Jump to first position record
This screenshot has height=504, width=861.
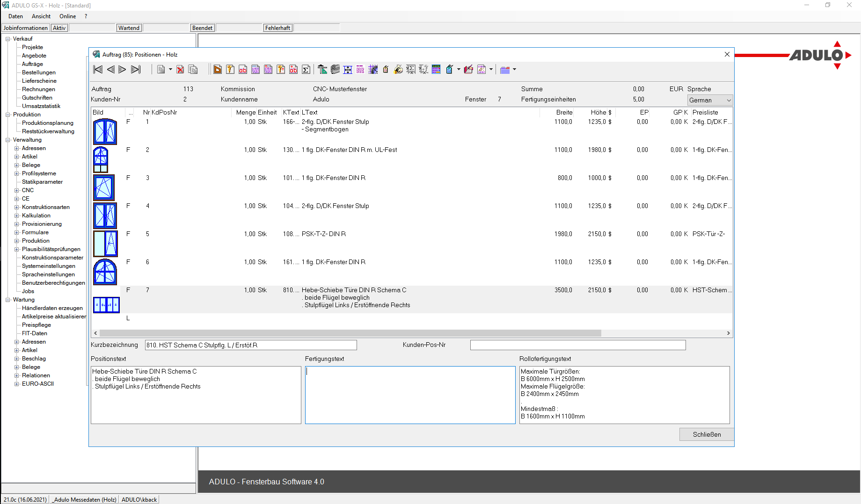(98, 70)
